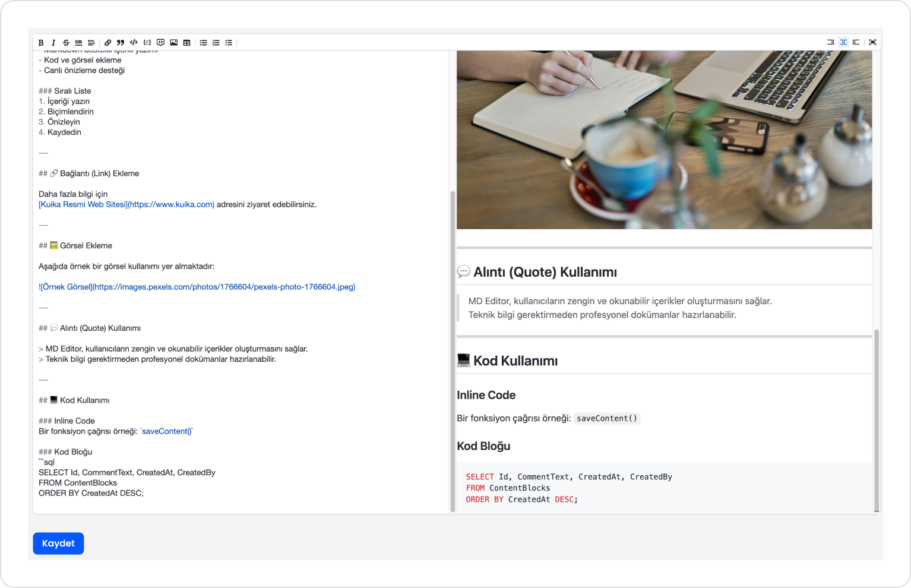Click the saveContent() code chip in preview

(607, 418)
